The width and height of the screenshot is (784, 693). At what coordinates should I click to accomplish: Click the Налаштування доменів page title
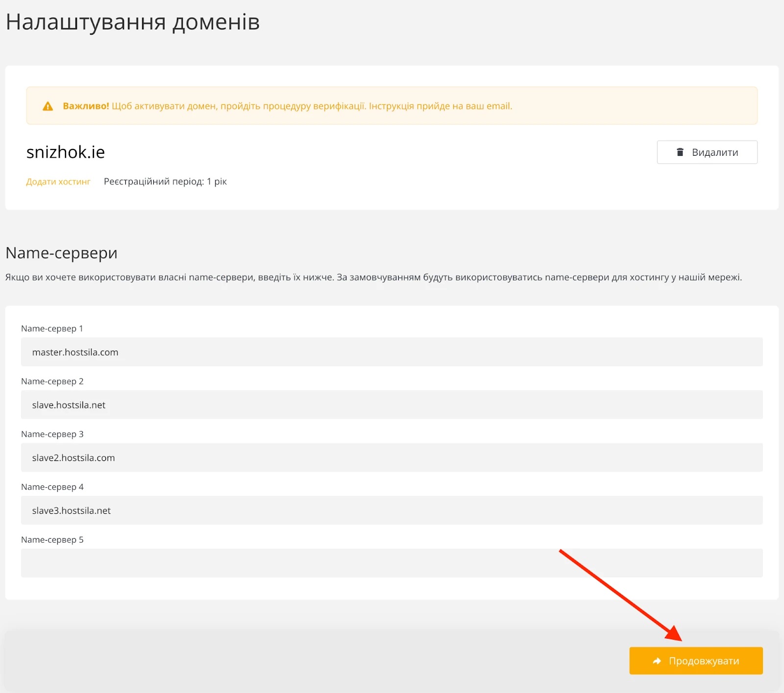click(132, 22)
